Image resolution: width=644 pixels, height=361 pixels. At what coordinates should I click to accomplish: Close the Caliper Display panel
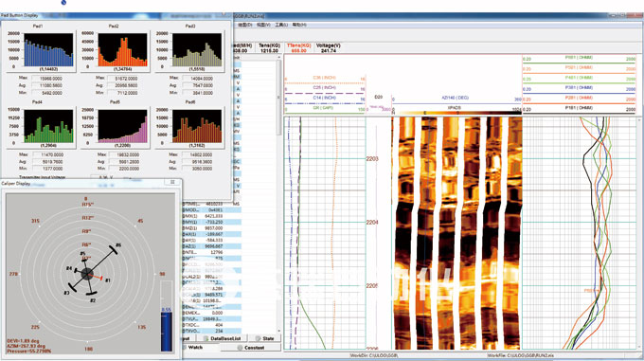pyautogui.click(x=172, y=182)
